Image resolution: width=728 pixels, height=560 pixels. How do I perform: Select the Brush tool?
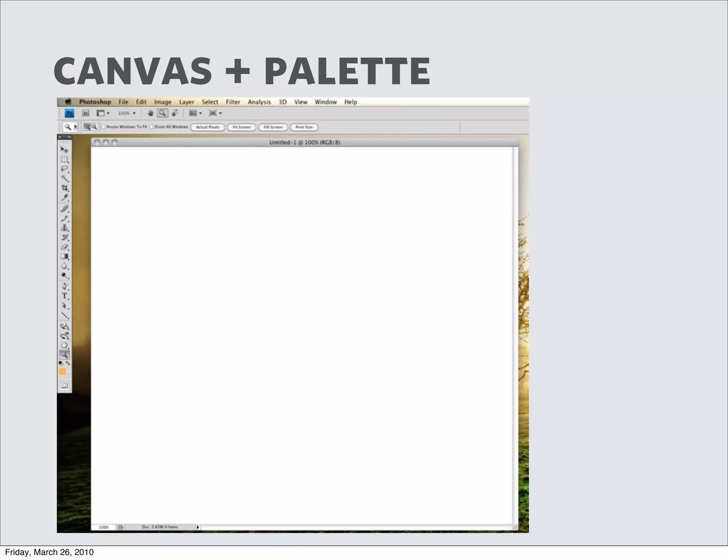point(64,219)
